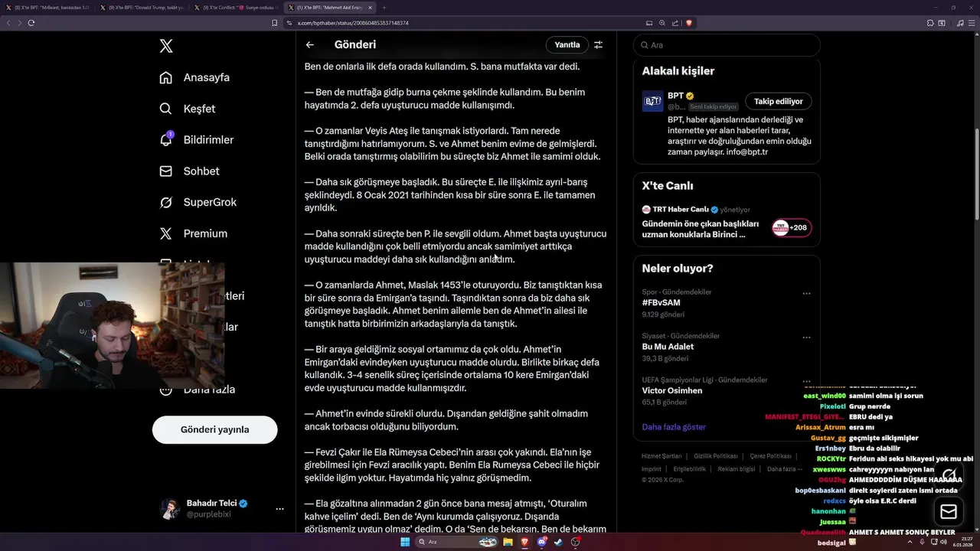This screenshot has width=980, height=551.
Task: Open Bu Mu Adalet trending topic
Action: coord(668,346)
